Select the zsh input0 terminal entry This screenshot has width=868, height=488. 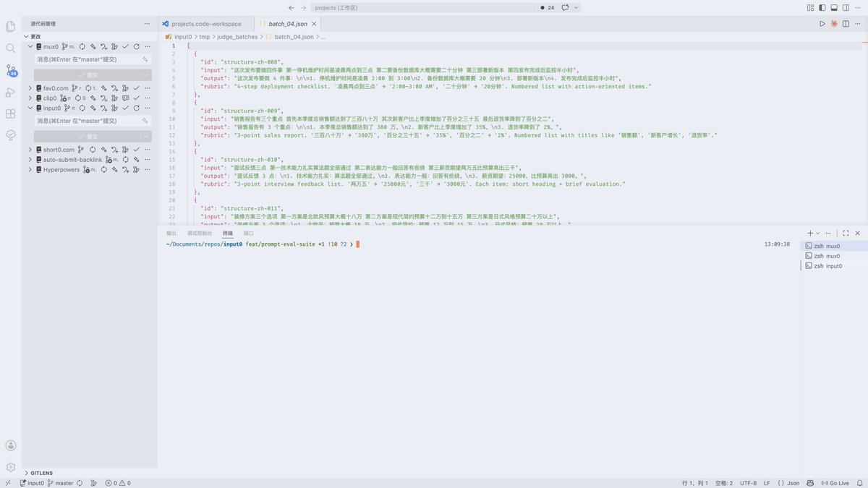[x=833, y=266]
